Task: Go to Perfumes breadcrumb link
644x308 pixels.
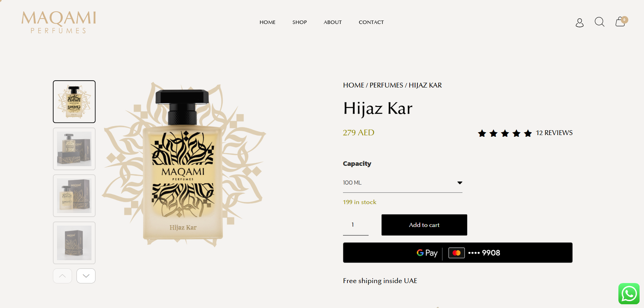Action: tap(386, 85)
